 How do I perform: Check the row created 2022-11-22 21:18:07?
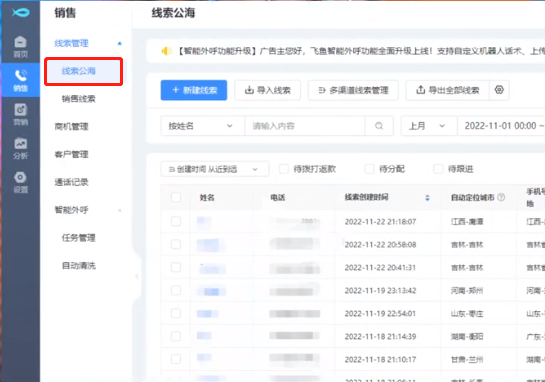click(176, 221)
